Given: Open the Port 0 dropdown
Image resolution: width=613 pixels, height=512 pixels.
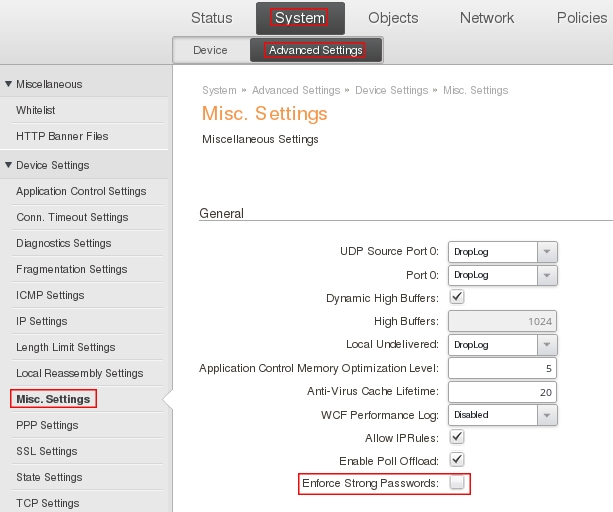Looking at the screenshot, I should (x=547, y=275).
